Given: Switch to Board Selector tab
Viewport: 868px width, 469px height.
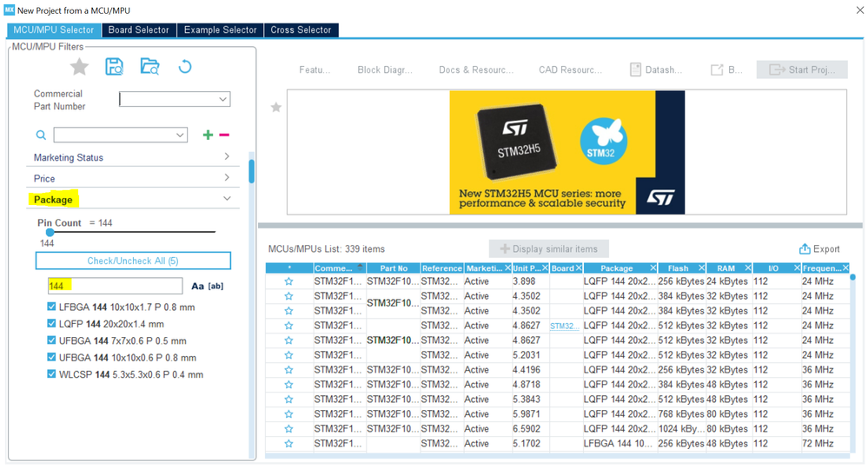Looking at the screenshot, I should click(138, 30).
